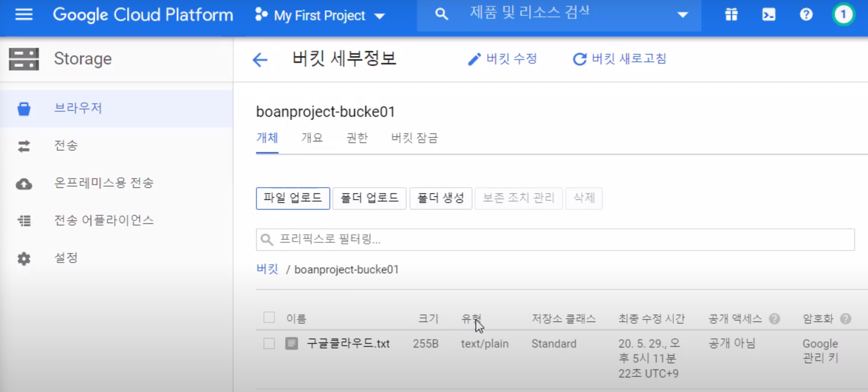Image resolution: width=868 pixels, height=392 pixels.
Task: Follow the 버킷 breadcrumb link
Action: point(267,269)
